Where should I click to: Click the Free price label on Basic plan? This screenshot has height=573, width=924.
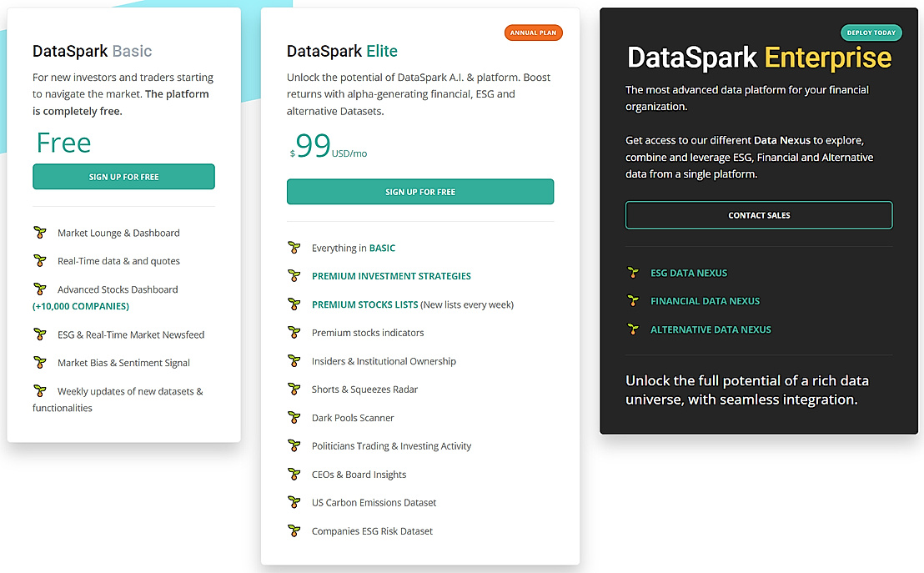pyautogui.click(x=63, y=143)
